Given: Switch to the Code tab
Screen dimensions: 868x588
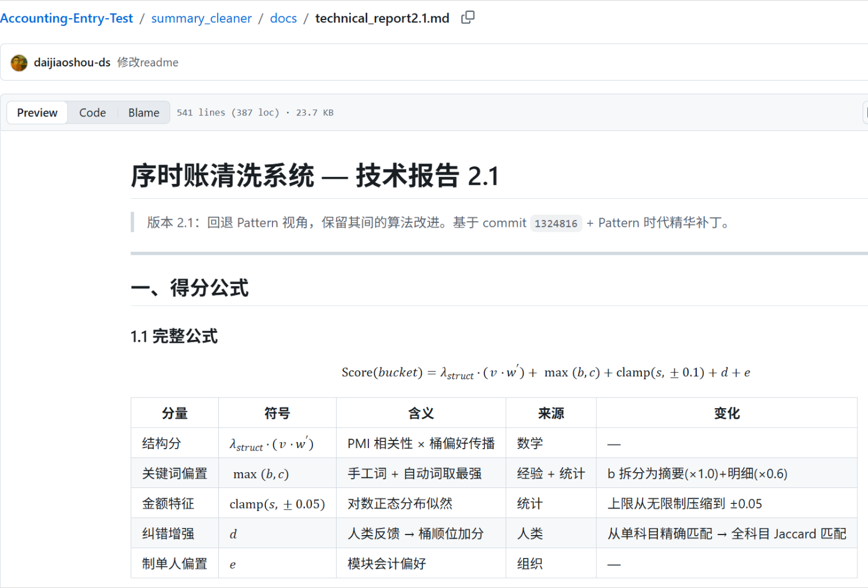Looking at the screenshot, I should pos(92,112).
